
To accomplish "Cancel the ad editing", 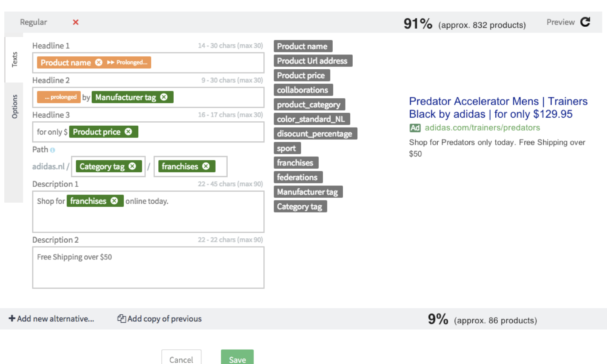I will tap(181, 358).
